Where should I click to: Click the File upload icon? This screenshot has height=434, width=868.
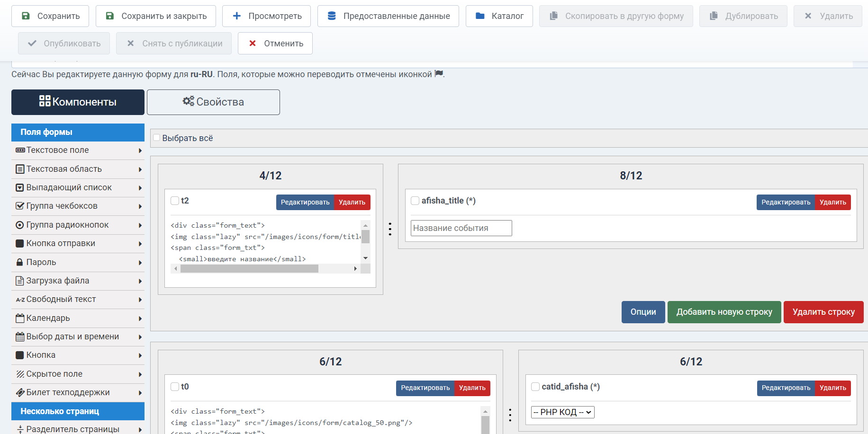coord(20,281)
